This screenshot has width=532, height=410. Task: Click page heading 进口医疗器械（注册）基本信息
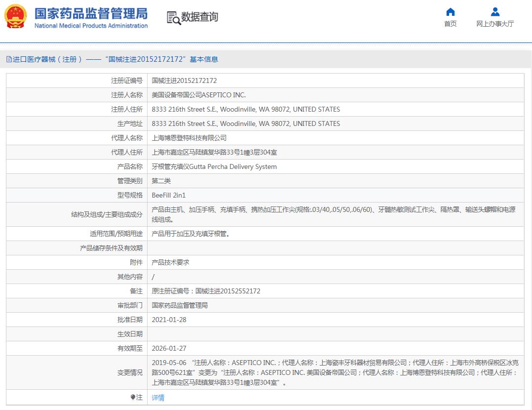tap(115, 59)
